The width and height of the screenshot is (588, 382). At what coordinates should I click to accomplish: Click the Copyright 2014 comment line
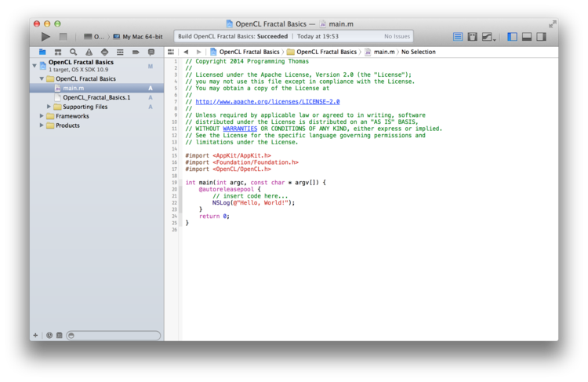247,61
